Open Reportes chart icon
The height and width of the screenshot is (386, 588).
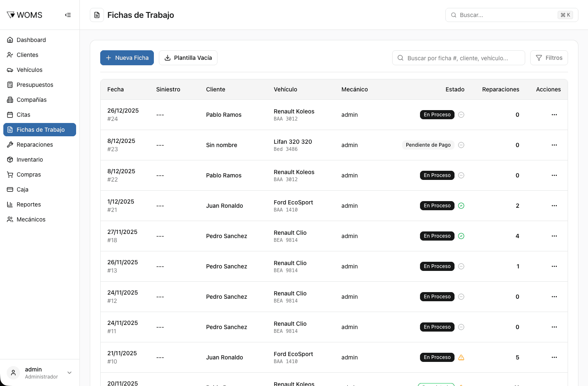coord(10,204)
